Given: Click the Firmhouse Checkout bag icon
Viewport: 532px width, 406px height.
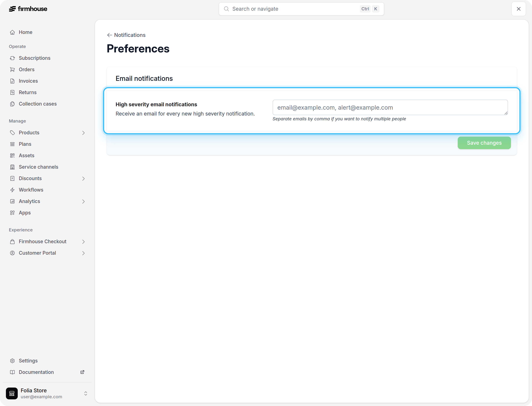Looking at the screenshot, I should [12, 242].
